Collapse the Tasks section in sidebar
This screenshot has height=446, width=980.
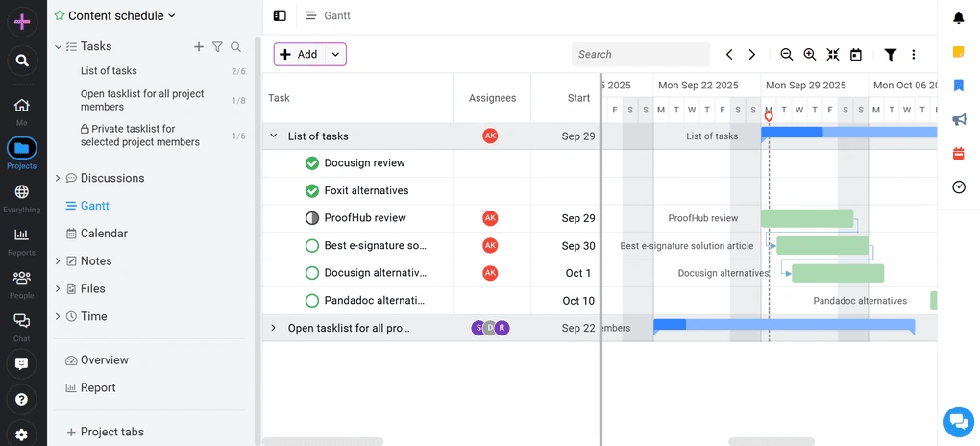[58, 46]
